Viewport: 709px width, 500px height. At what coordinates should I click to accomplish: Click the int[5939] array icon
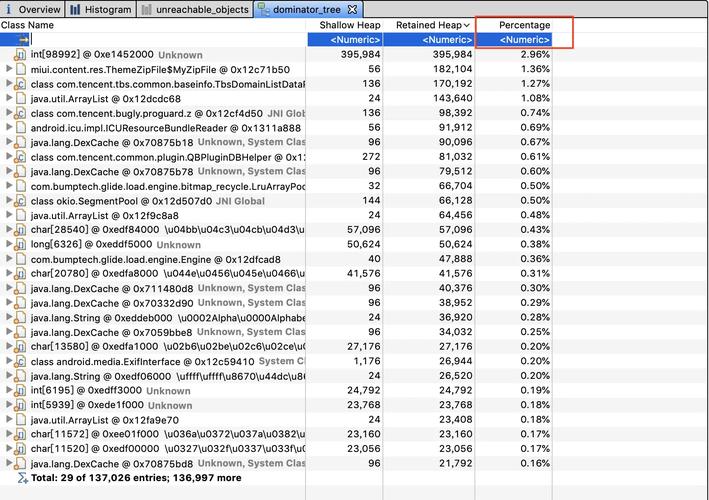pyautogui.click(x=20, y=405)
